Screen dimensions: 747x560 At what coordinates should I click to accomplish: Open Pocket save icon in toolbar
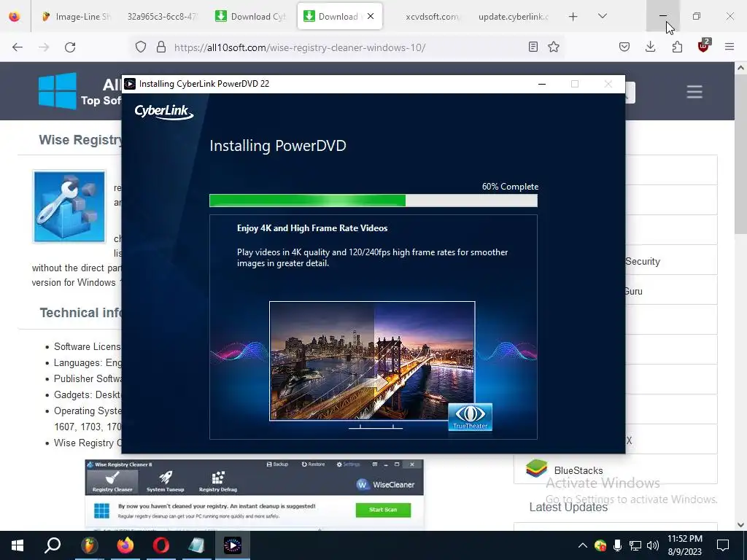point(624,47)
